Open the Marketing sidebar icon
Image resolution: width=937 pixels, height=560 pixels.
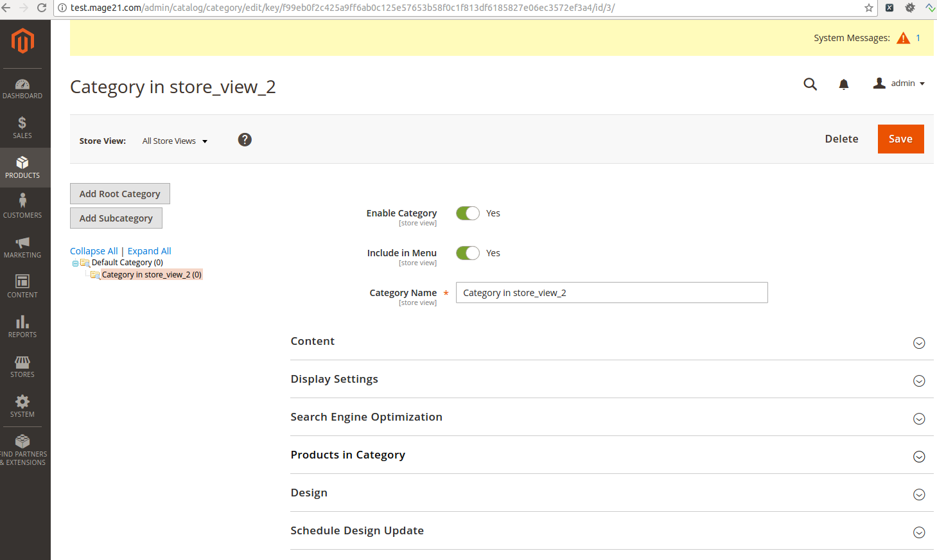pyautogui.click(x=23, y=246)
